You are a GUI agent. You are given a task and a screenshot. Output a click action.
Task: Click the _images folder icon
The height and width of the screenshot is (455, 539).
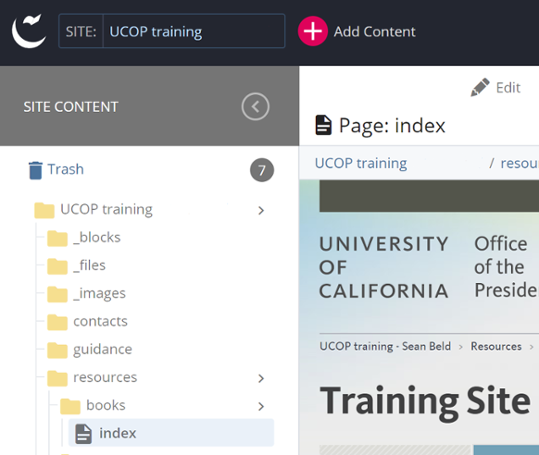pos(57,294)
